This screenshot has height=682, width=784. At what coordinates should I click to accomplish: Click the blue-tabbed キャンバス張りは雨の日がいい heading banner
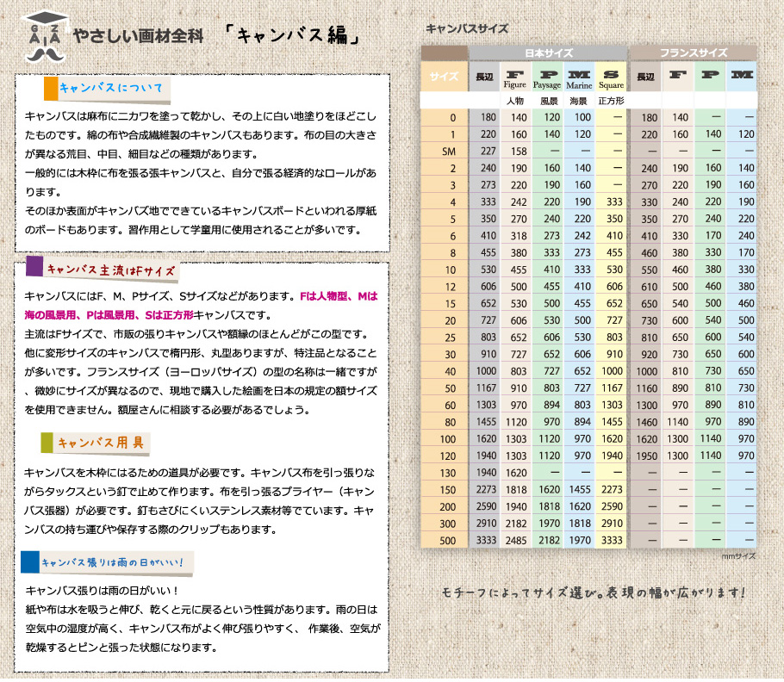(107, 562)
